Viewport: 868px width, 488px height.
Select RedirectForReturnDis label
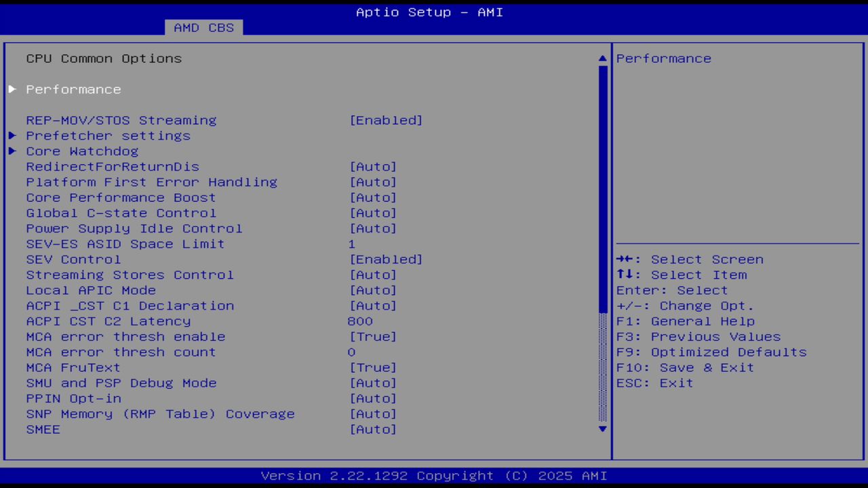[x=113, y=167]
